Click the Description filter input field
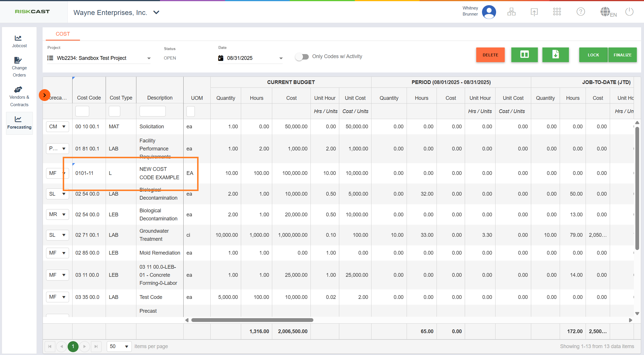 point(152,111)
